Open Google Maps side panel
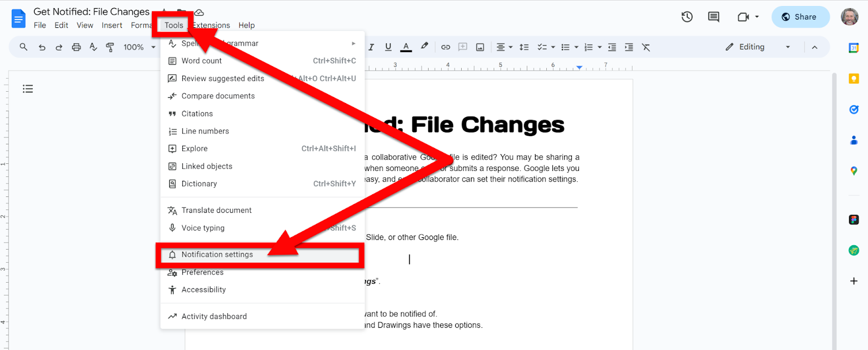This screenshot has height=350, width=868. tap(853, 171)
